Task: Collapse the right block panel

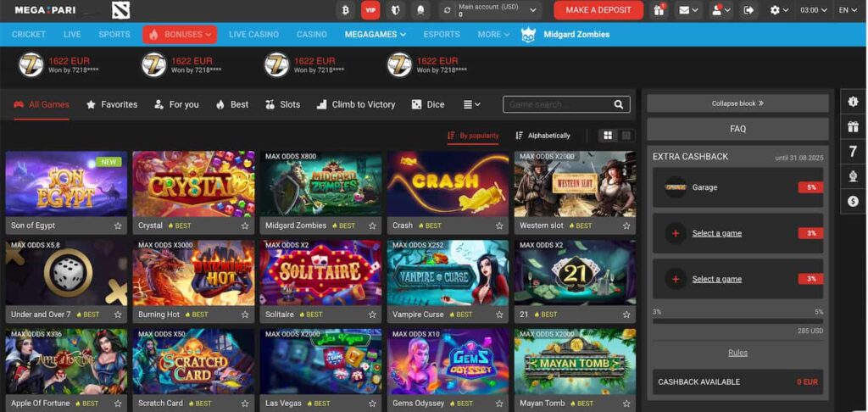Action: [x=738, y=103]
